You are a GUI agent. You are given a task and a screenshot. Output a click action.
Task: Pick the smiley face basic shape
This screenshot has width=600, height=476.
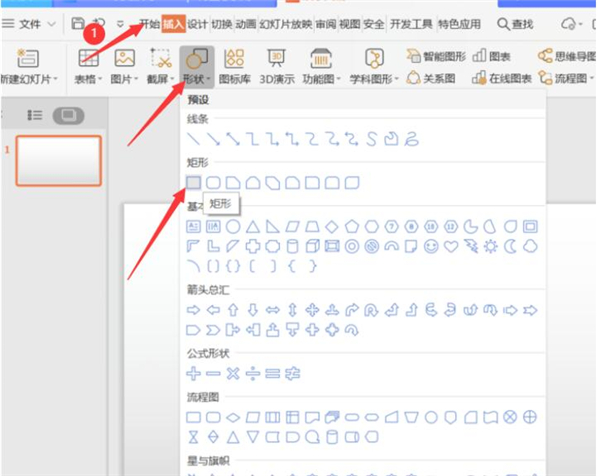431,245
